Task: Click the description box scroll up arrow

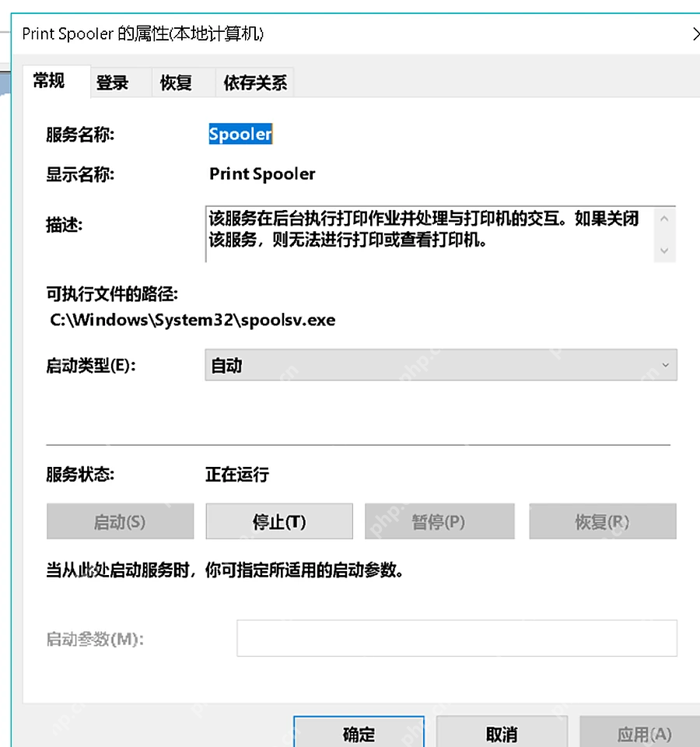Action: coord(665,219)
